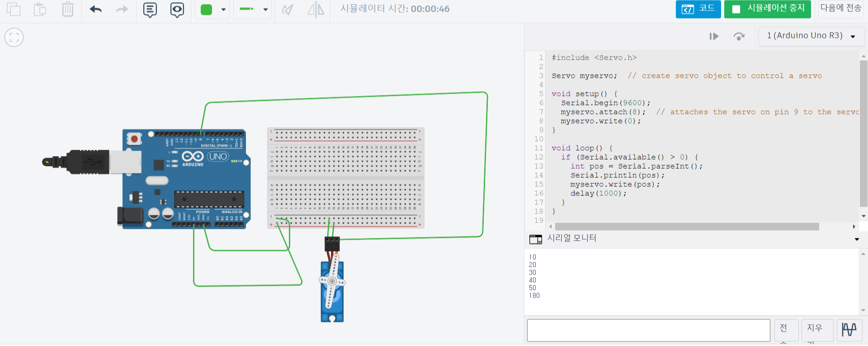Viewport: 868px width, 346px height.
Task: Click the serial Send button
Action: click(x=786, y=331)
